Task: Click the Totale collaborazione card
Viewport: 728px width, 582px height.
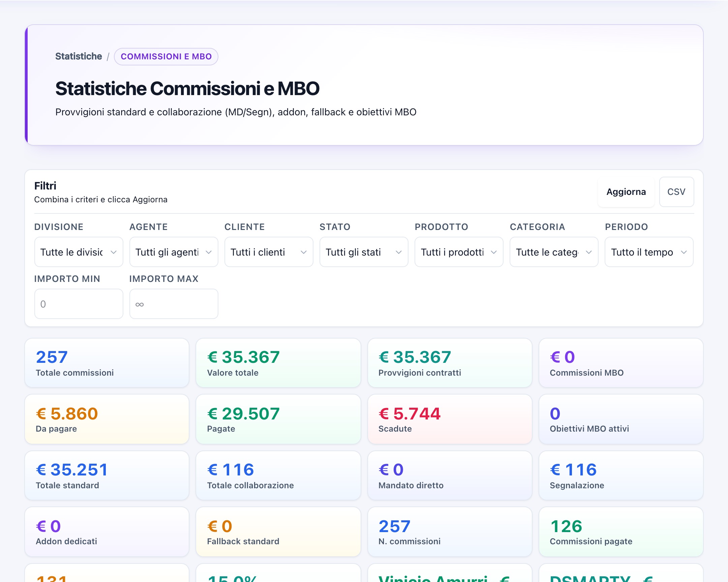Action: pos(278,475)
